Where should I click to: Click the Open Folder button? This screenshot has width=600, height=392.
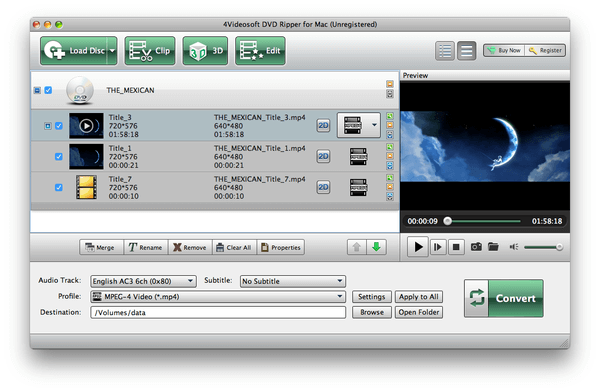click(x=419, y=312)
